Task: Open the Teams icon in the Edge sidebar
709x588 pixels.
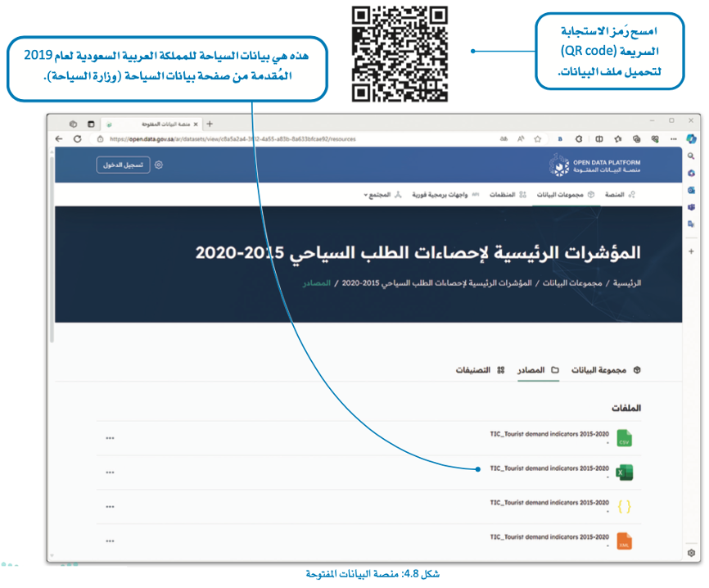Action: (691, 207)
